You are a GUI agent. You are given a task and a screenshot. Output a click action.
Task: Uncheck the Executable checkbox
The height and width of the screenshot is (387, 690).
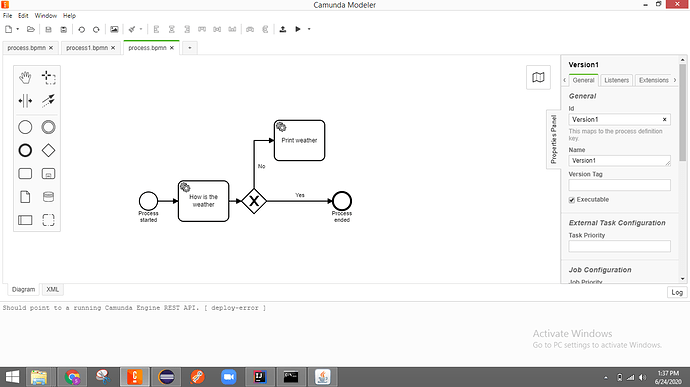coord(572,200)
